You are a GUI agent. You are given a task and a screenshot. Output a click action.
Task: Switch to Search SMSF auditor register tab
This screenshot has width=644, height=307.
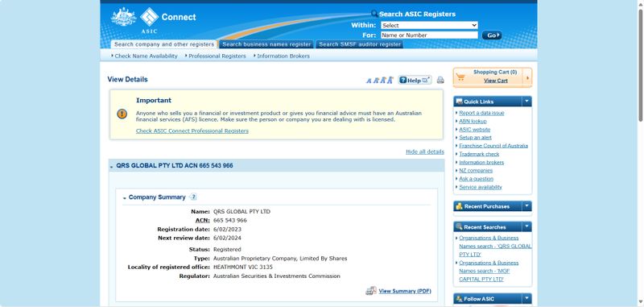[359, 44]
